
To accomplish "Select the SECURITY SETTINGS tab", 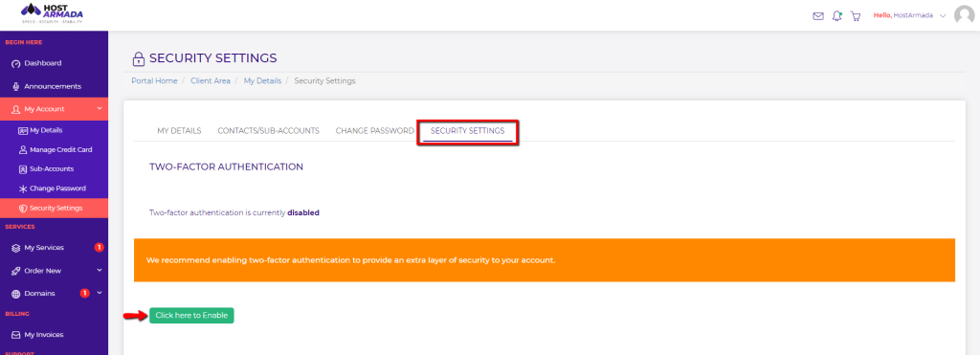I will point(467,131).
